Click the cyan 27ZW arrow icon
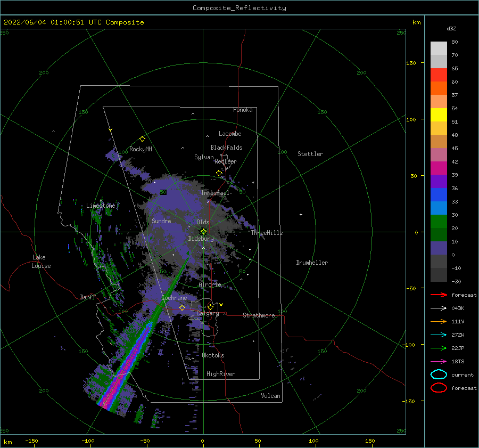Screen dimensions: 479x448 tap(439, 335)
